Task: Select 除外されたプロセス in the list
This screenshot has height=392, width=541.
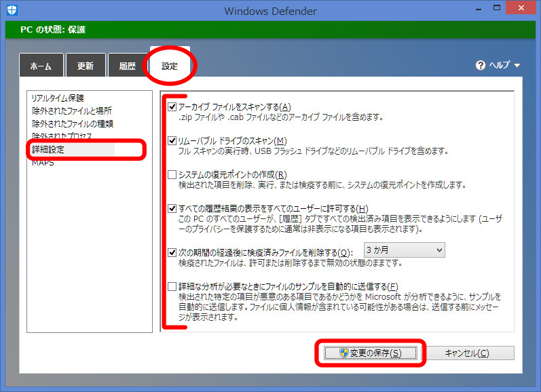Action: 62,136
